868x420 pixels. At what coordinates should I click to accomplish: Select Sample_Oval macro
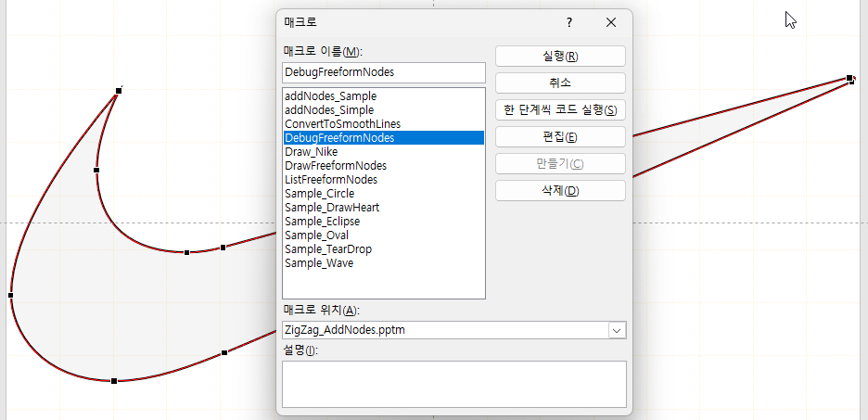384,235
